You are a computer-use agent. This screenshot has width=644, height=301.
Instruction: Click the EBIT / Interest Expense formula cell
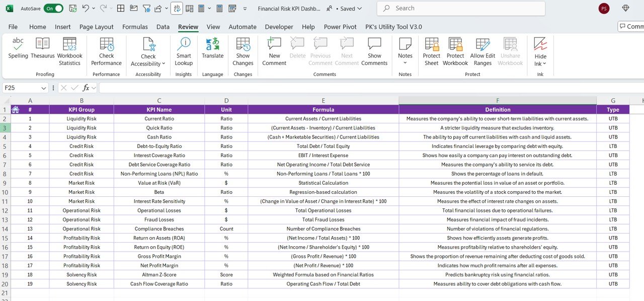(x=323, y=156)
